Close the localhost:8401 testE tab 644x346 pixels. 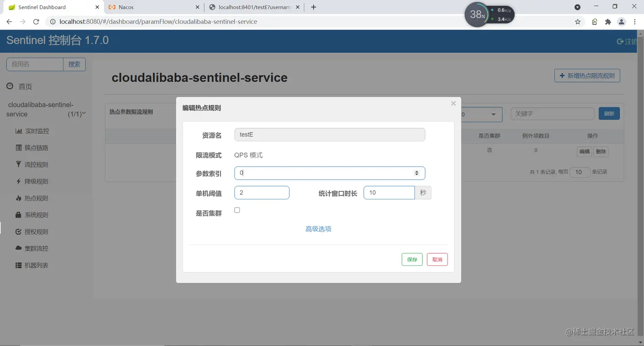297,7
